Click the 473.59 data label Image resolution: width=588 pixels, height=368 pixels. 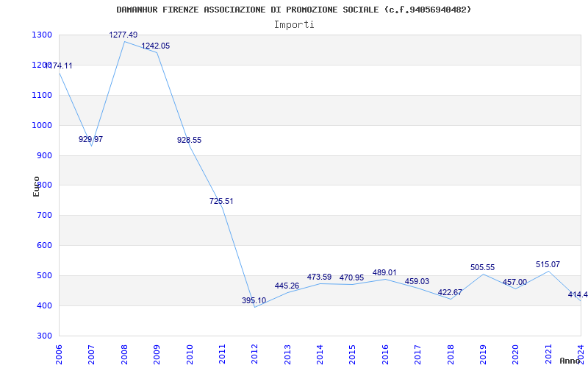point(319,277)
